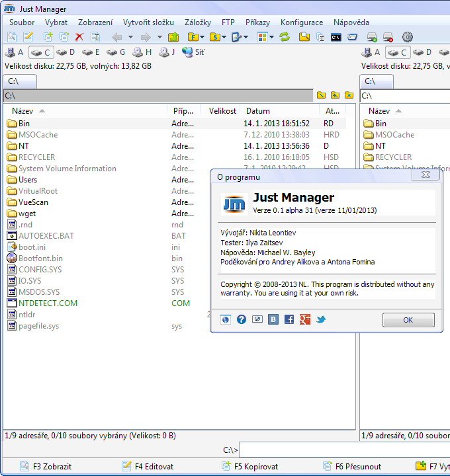This screenshot has height=476, width=450.
Task: Open the F folder filter icon
Action: (193, 37)
